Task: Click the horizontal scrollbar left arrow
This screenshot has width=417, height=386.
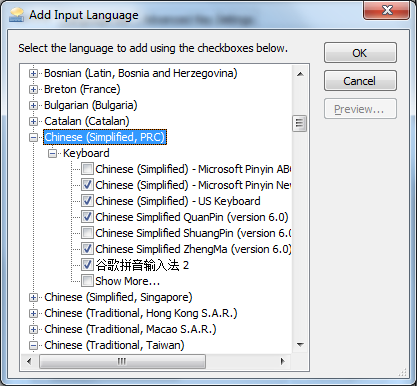Action: pyautogui.click(x=29, y=361)
